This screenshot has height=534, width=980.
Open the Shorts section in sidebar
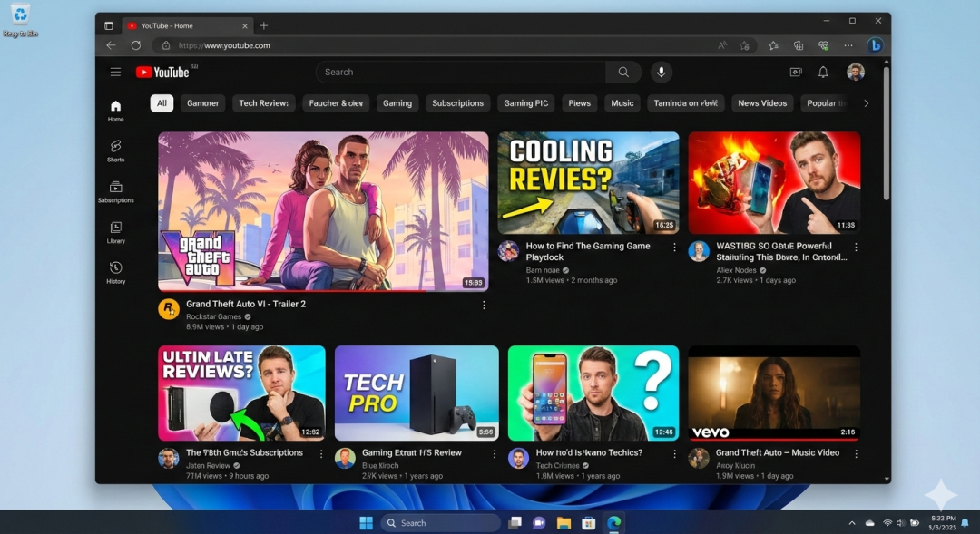115,150
